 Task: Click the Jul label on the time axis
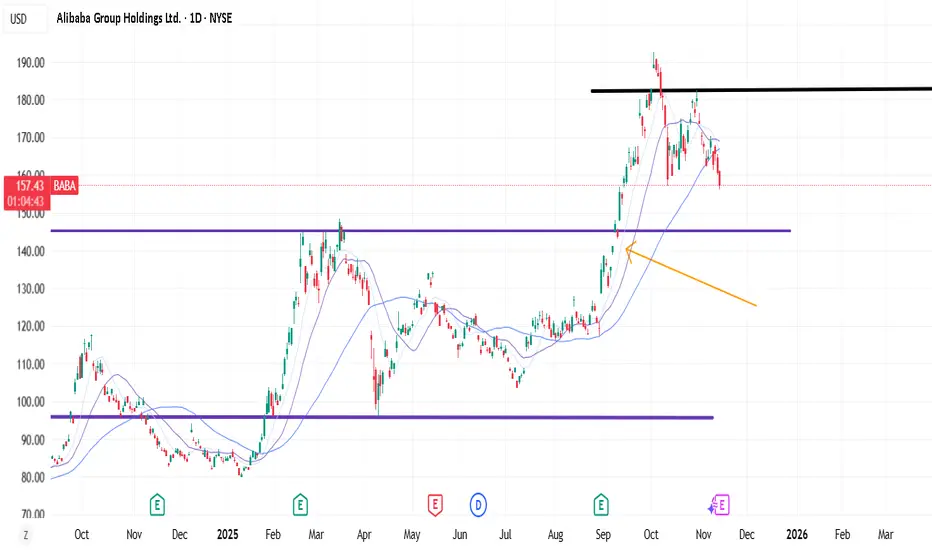tap(505, 535)
